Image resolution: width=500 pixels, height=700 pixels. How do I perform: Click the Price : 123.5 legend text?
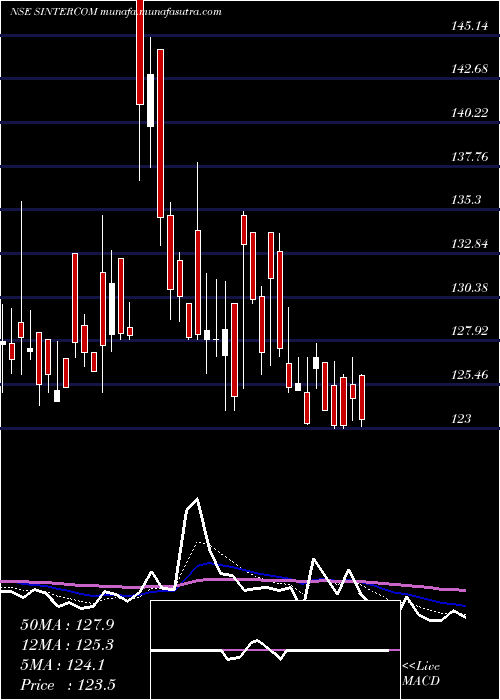(x=69, y=685)
